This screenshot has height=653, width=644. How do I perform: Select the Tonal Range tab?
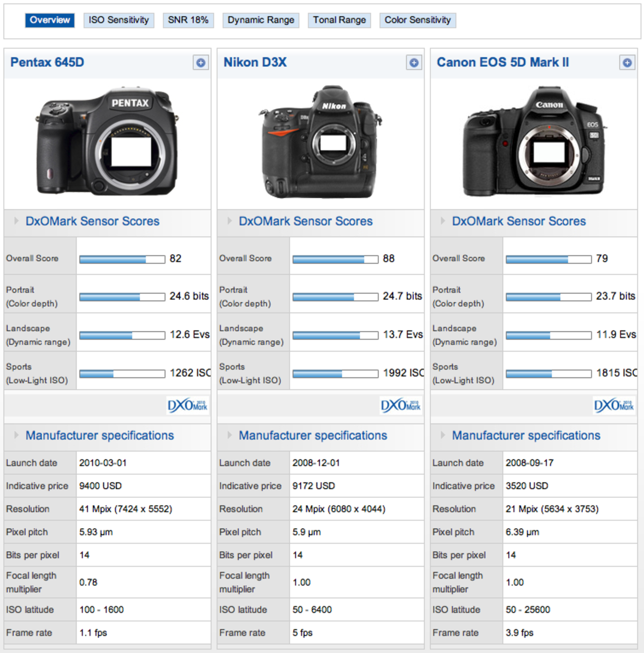click(339, 20)
